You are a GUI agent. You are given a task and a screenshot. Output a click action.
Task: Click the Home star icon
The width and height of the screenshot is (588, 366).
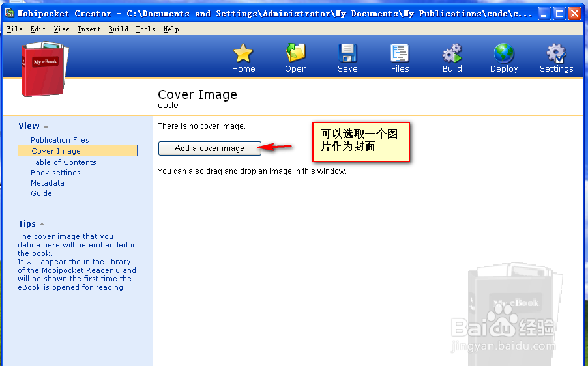[243, 53]
